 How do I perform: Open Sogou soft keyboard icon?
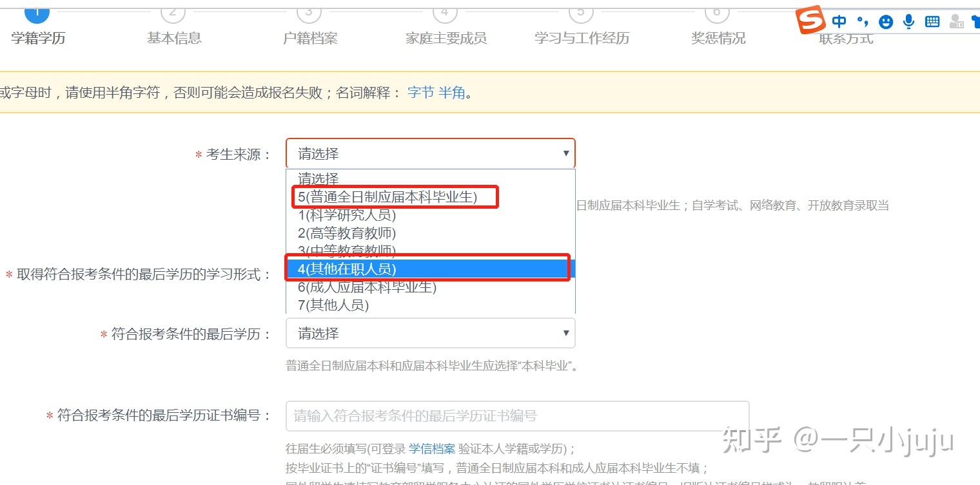pyautogui.click(x=932, y=22)
